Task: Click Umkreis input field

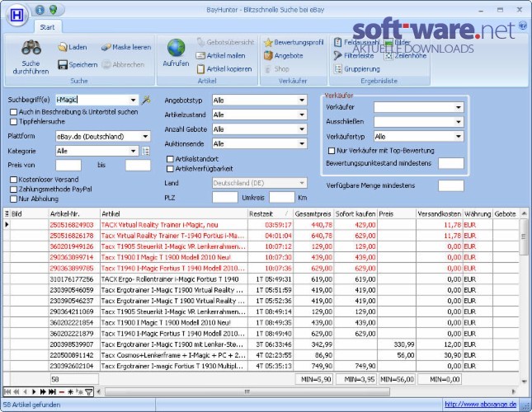Action: [x=282, y=198]
